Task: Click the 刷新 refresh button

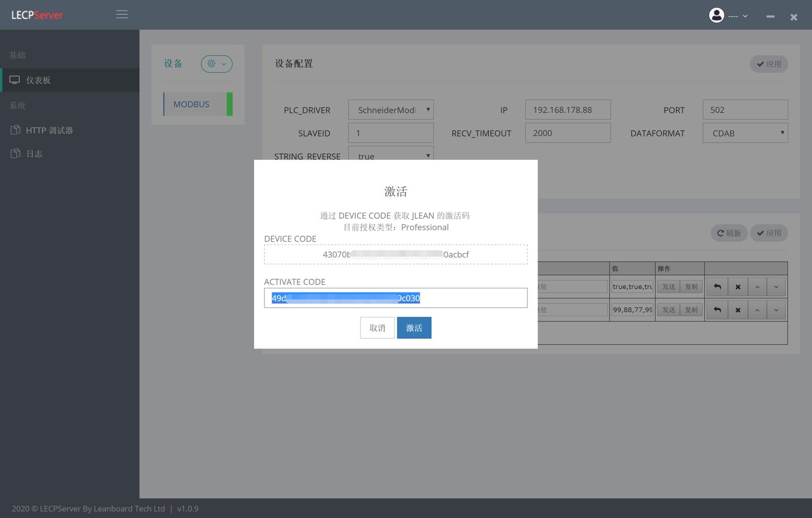Action: 729,233
